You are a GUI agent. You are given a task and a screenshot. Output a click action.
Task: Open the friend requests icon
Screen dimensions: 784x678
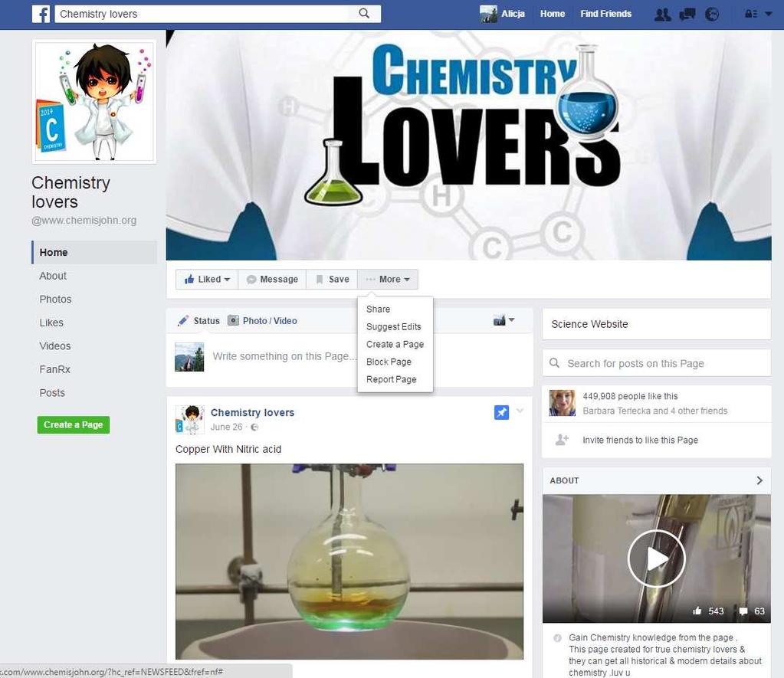tap(663, 15)
